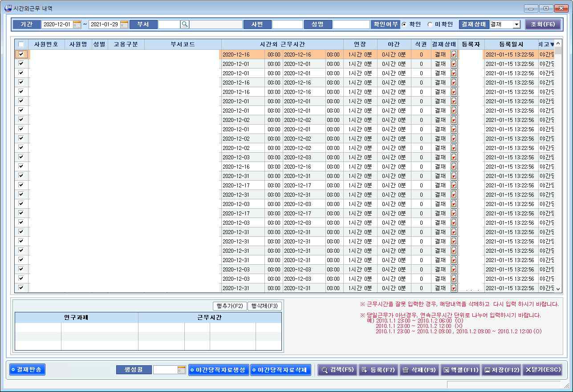This screenshot has width=573, height=392.
Task: Click the 근무시간 header in lower table
Action: tap(210, 317)
